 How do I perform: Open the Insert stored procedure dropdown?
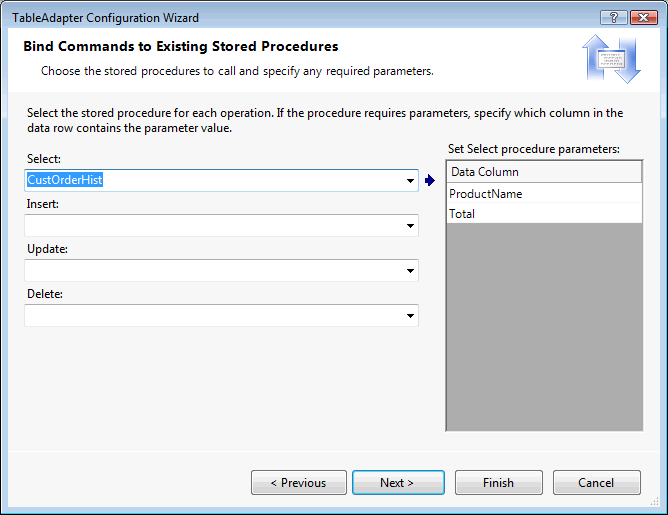click(x=411, y=226)
